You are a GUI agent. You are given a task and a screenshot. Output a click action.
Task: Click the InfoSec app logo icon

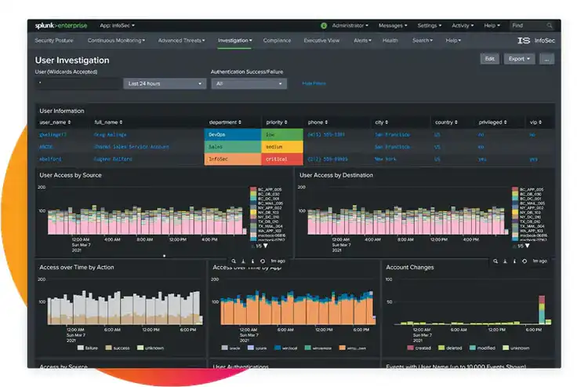[x=524, y=40]
